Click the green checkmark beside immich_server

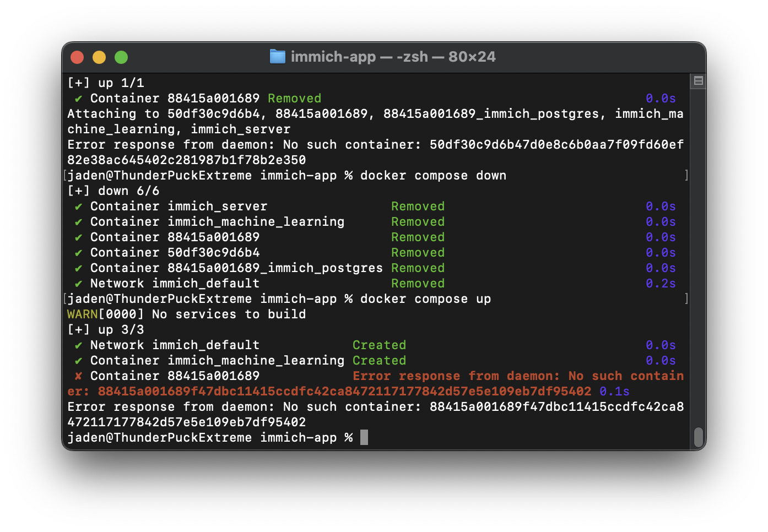77,206
